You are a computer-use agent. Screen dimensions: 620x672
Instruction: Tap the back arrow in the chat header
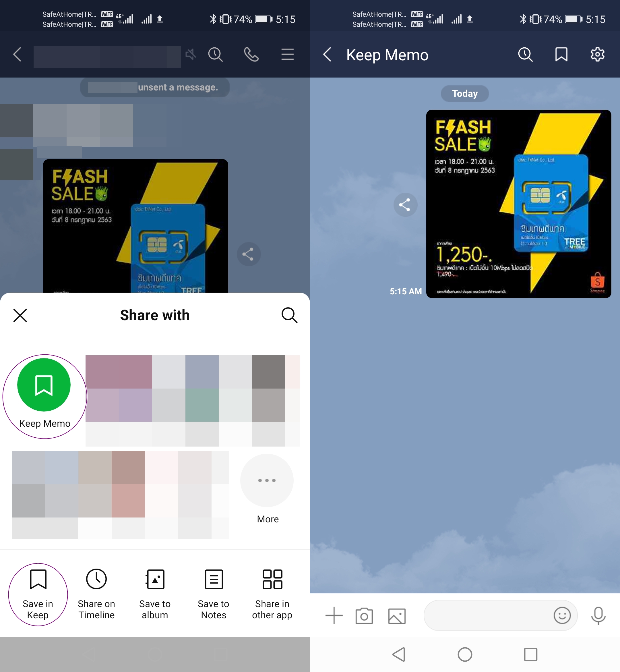click(x=18, y=54)
